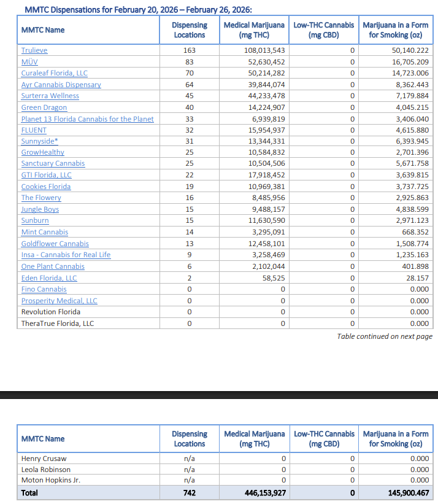Visit the Sanctuary Cannabis link
438x504 pixels.
click(x=53, y=163)
